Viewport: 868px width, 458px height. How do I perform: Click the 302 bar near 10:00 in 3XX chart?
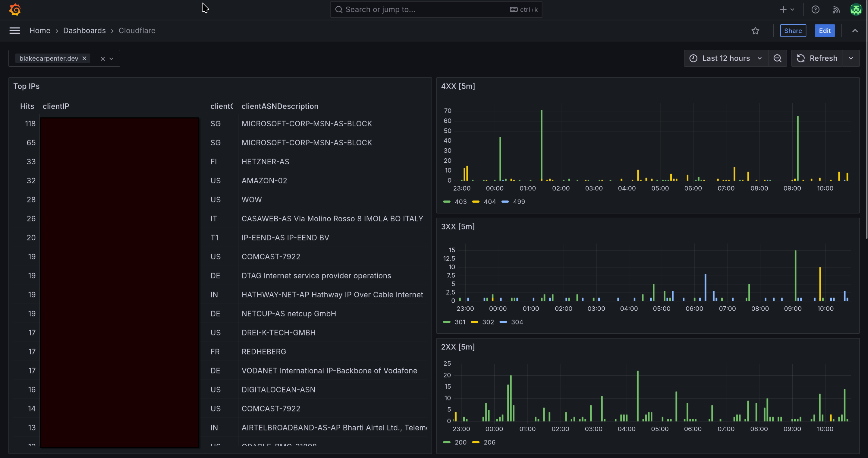pyautogui.click(x=820, y=284)
